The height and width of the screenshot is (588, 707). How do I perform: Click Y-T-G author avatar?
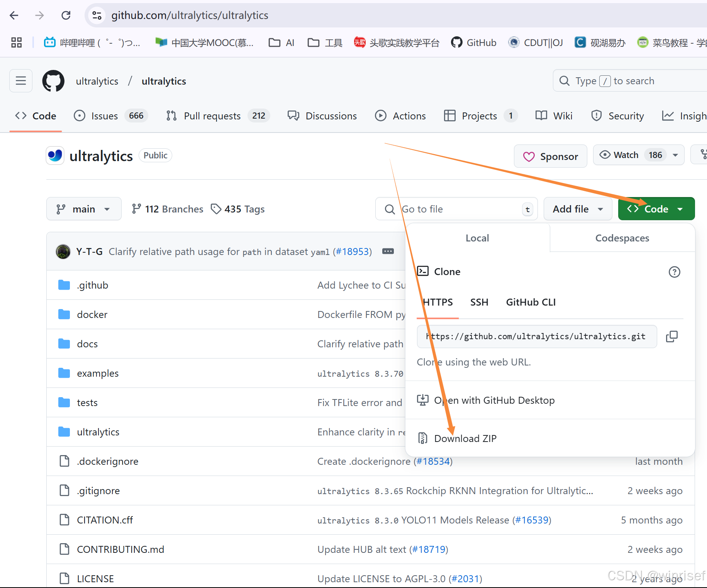(63, 252)
